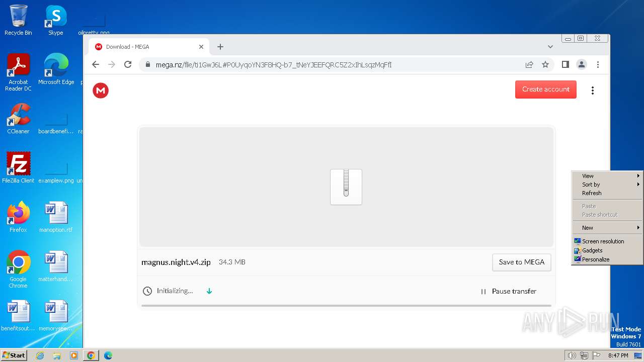Click Save to MEGA button
Viewport: 644px width, 362px height.
[522, 262]
